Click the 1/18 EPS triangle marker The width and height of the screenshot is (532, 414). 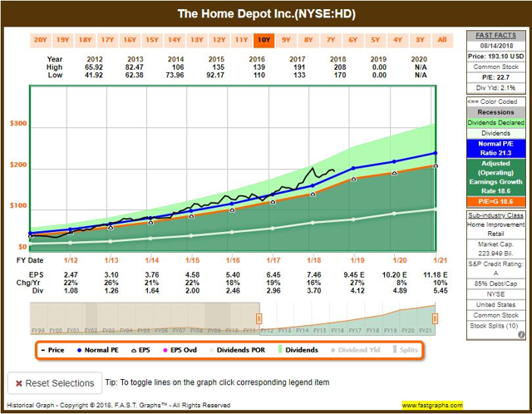(313, 195)
